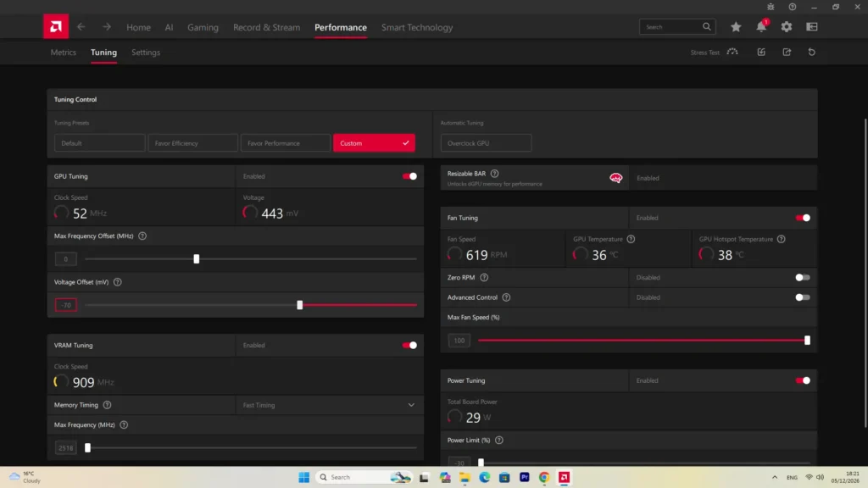This screenshot has height=488, width=868.
Task: Open Premiere Pro from taskbar
Action: 524,477
